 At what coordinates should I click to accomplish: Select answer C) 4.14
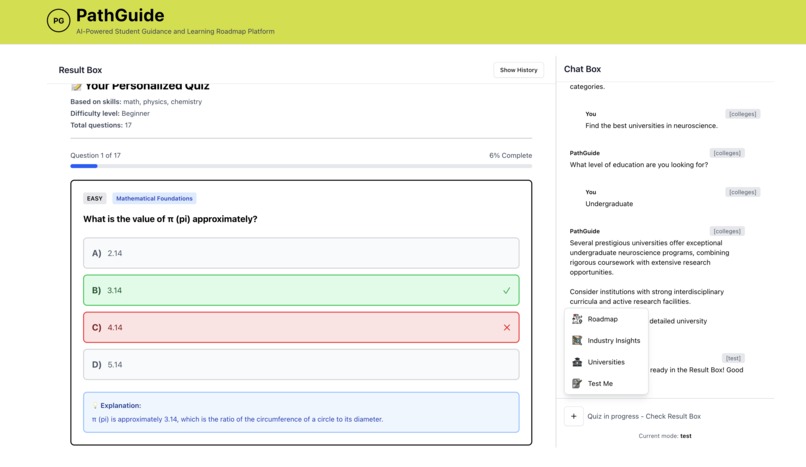[301, 327]
